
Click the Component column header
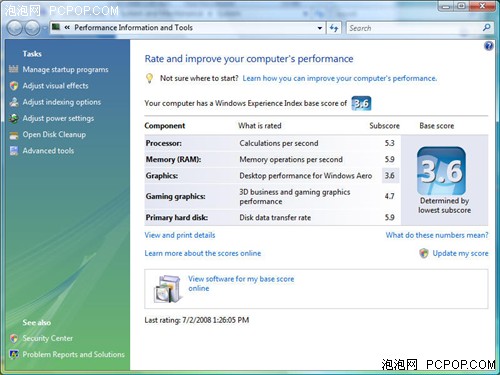pos(165,126)
